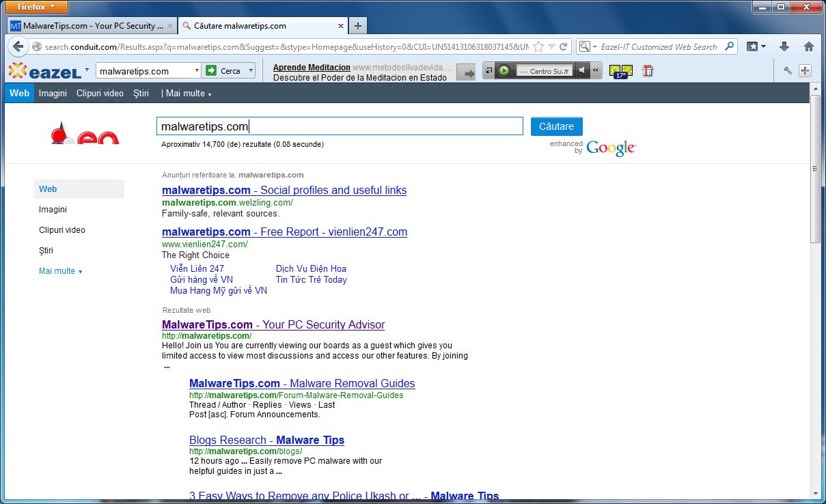
Task: Switch to the MalwareTips.com browser tab
Action: coord(92,26)
